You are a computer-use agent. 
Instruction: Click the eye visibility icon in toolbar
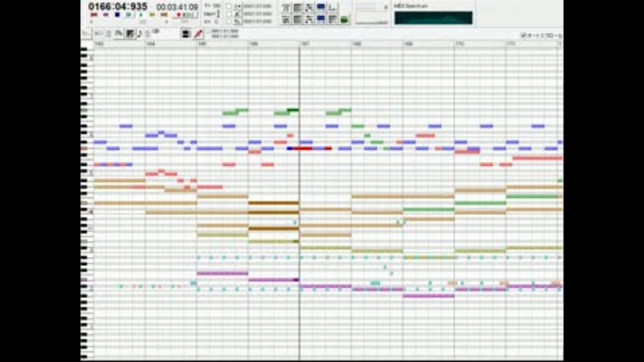tap(156, 32)
